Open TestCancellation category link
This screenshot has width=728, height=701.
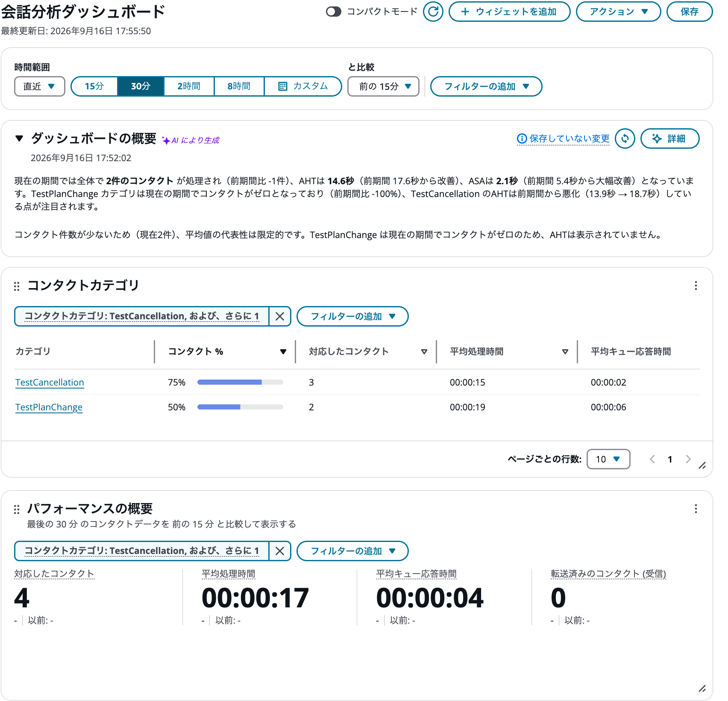click(50, 382)
